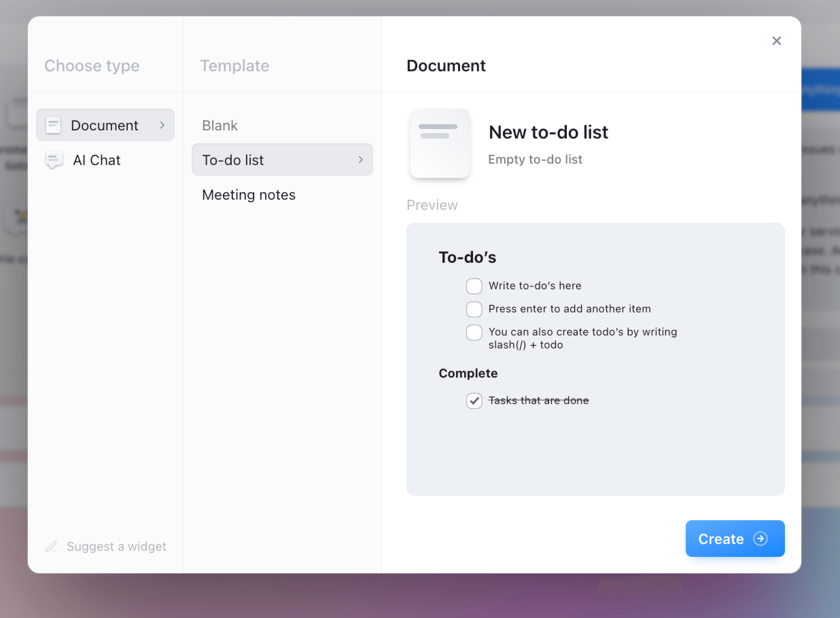Click the 'Empty to-do list' subtitle
The height and width of the screenshot is (618, 840).
[x=535, y=159]
